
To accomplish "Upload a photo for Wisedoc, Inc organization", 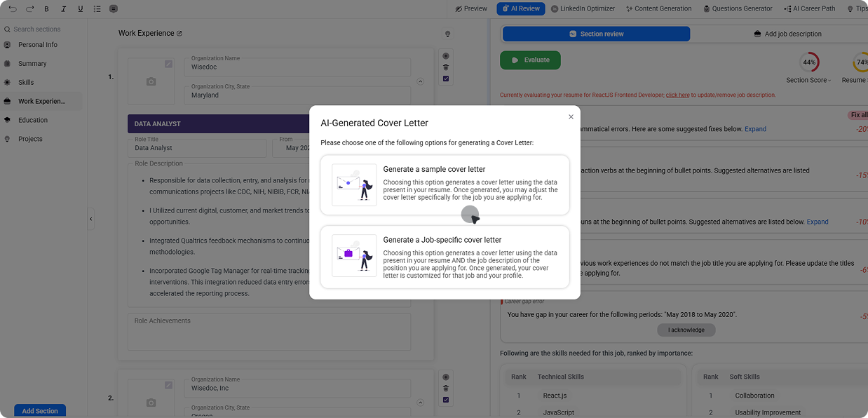I will pos(151,403).
